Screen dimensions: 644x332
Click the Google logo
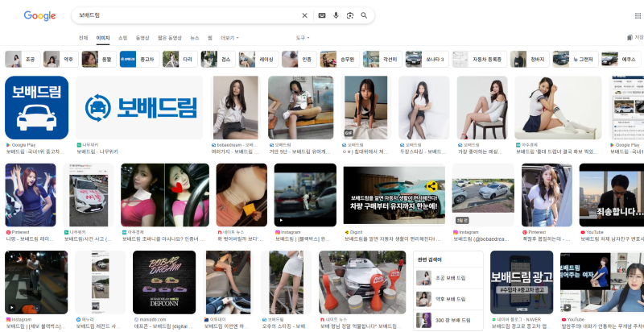coord(39,16)
